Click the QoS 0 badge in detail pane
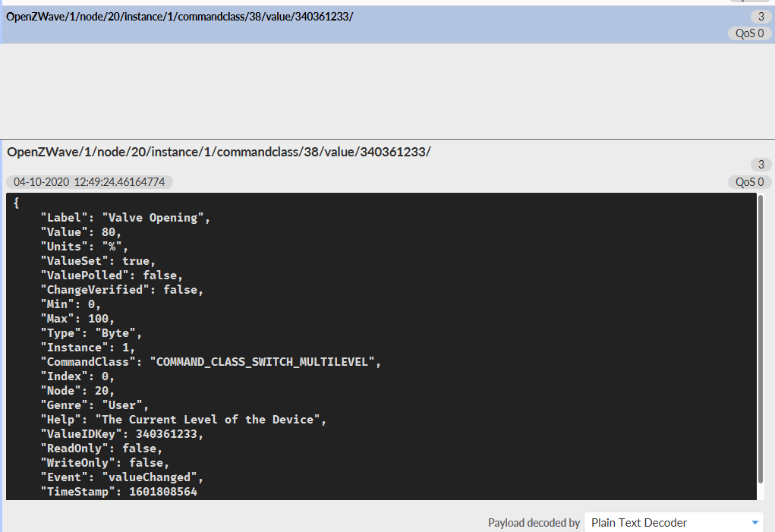This screenshot has width=775, height=532. [x=749, y=182]
